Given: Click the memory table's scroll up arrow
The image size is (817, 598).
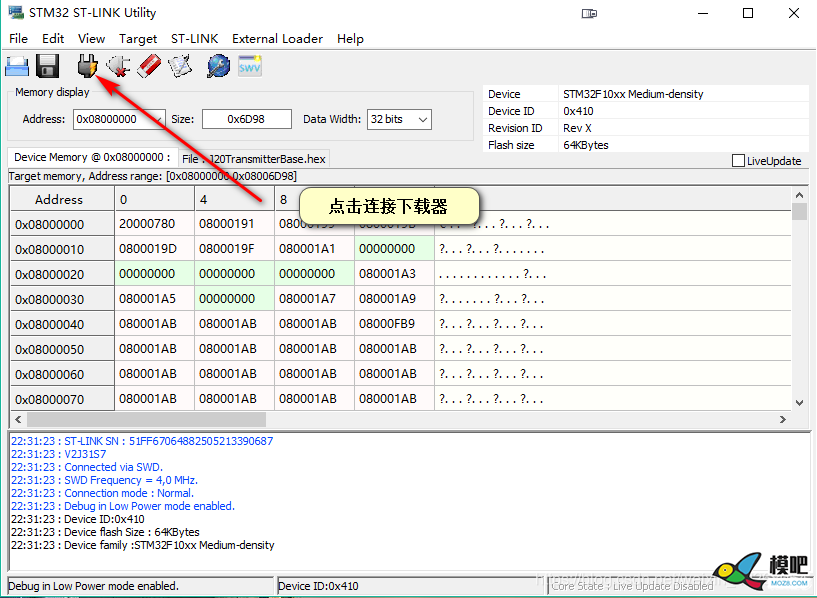Looking at the screenshot, I should pyautogui.click(x=800, y=195).
